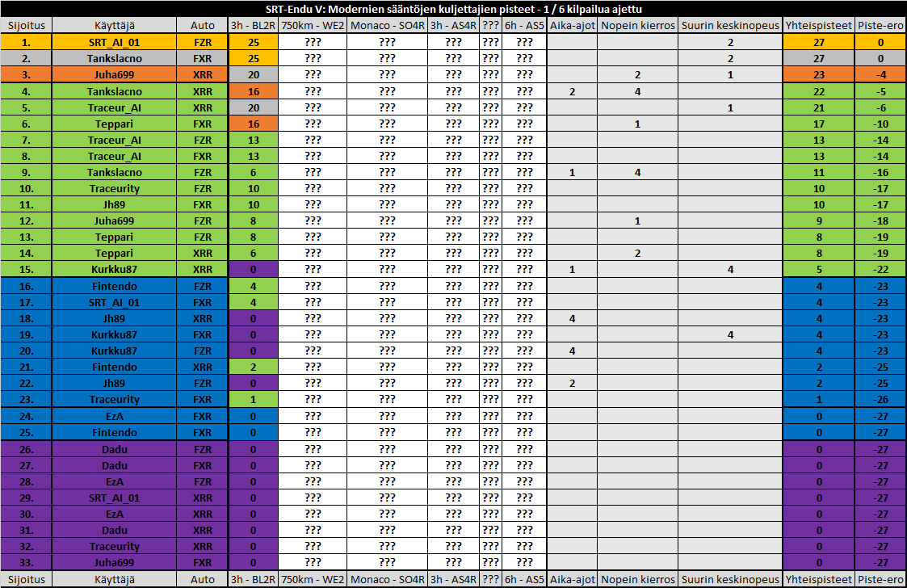
Task: Click the Nopein kierros value in rank 14 row
Action: click(x=637, y=253)
